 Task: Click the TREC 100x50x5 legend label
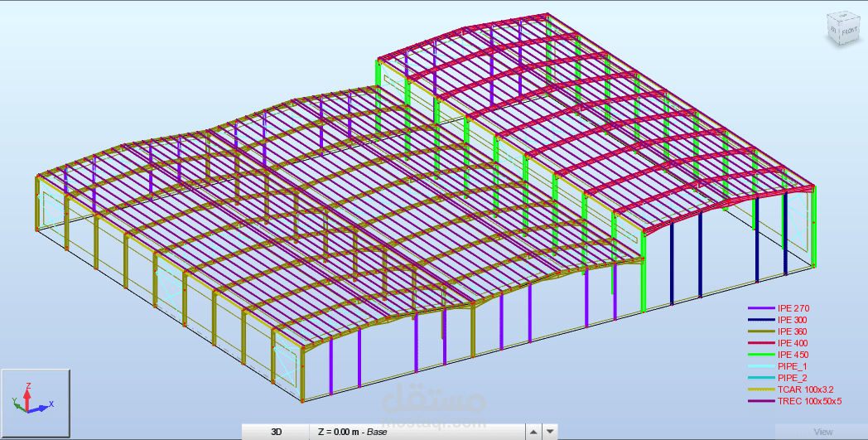(x=809, y=401)
